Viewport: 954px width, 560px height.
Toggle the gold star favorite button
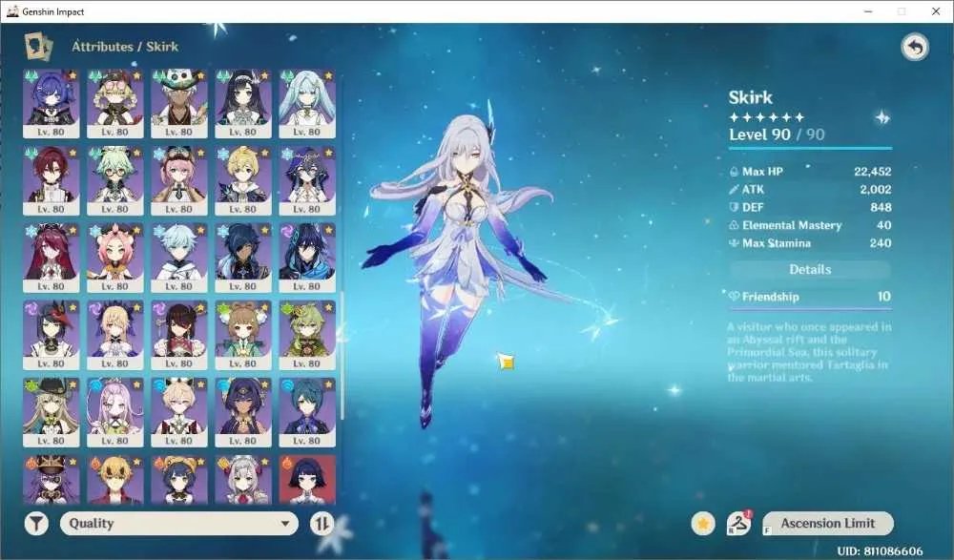(703, 523)
